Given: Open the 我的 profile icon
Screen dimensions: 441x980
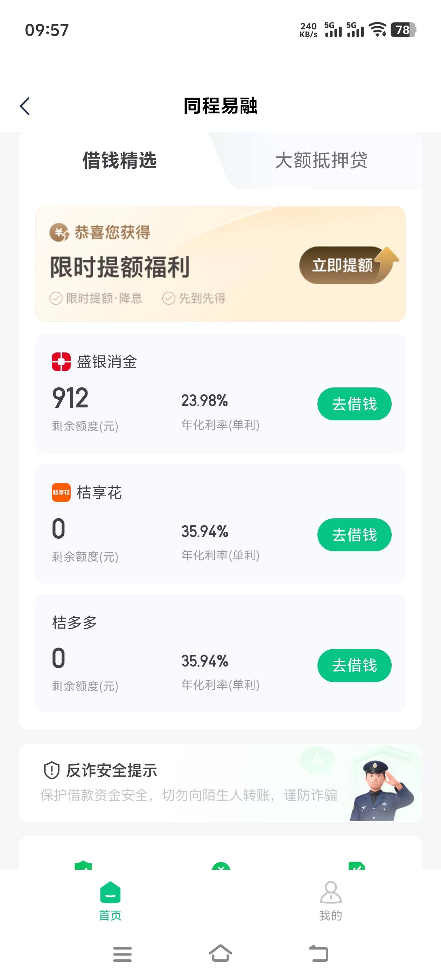Looking at the screenshot, I should 331,892.
